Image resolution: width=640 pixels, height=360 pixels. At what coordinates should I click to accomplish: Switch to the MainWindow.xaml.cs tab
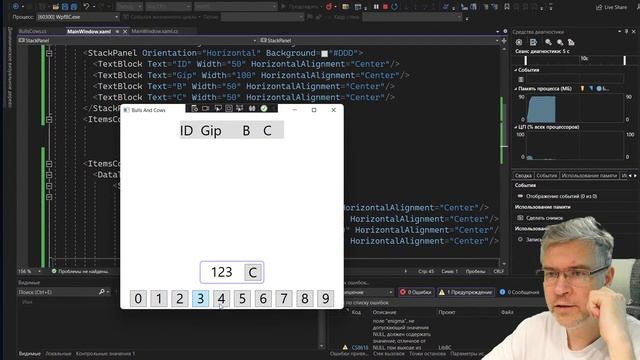[x=155, y=31]
